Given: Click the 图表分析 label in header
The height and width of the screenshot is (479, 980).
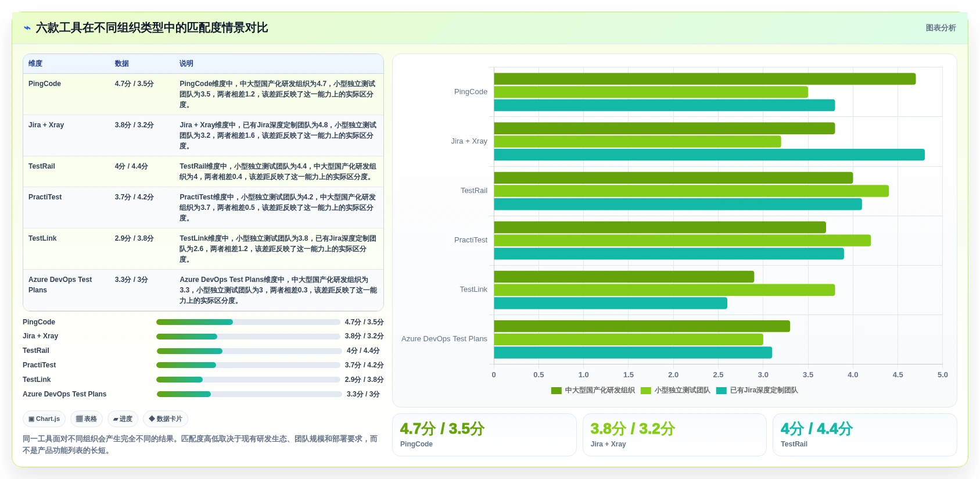Looking at the screenshot, I should coord(940,28).
